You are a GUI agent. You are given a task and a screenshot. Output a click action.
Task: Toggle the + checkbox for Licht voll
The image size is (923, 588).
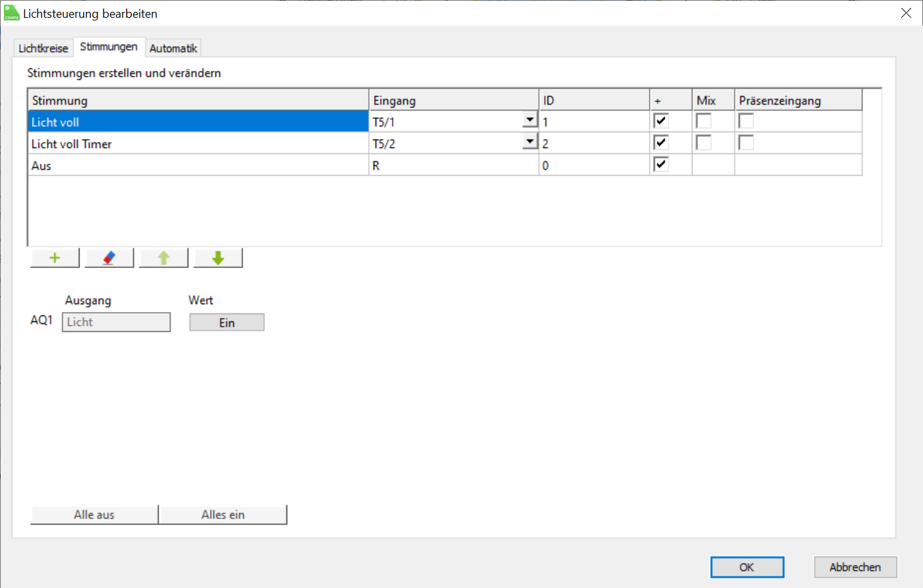pyautogui.click(x=661, y=121)
